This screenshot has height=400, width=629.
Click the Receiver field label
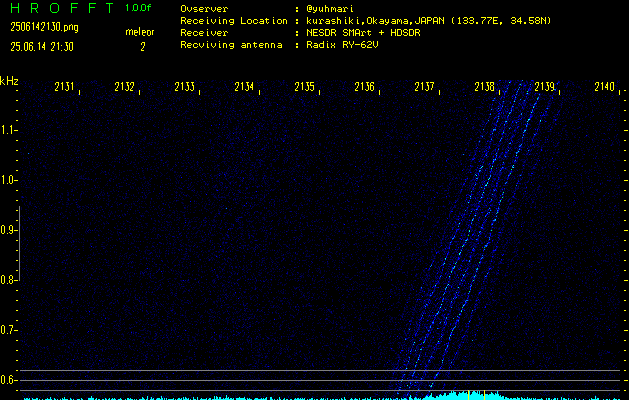click(x=204, y=33)
